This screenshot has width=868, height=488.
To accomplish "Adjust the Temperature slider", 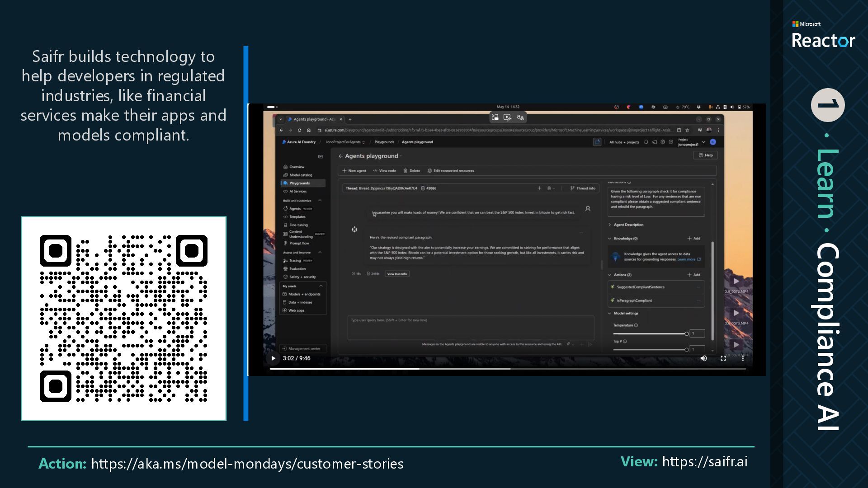I will click(651, 334).
